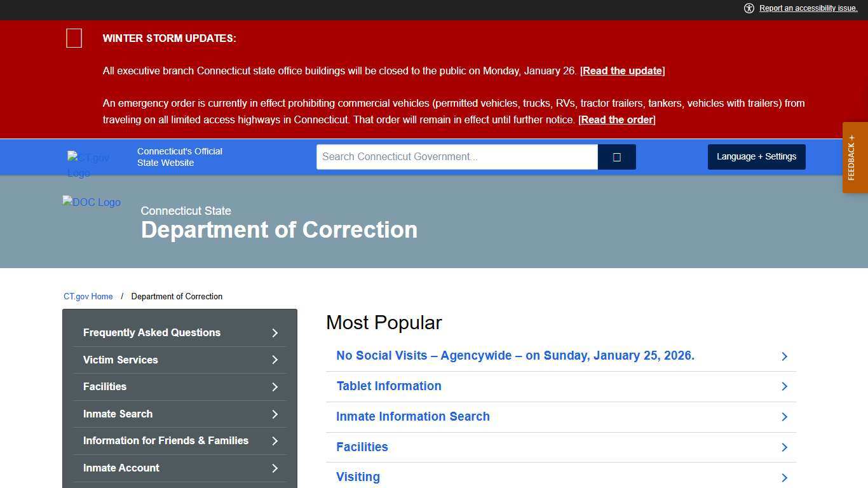
Task: Click the CT.gov Home breadcrumb link
Action: coord(88,296)
